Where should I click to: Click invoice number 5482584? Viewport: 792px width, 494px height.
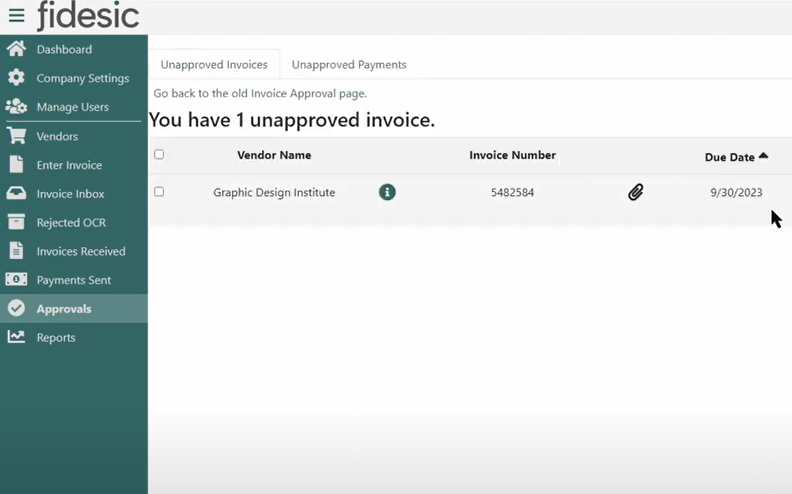pos(512,192)
